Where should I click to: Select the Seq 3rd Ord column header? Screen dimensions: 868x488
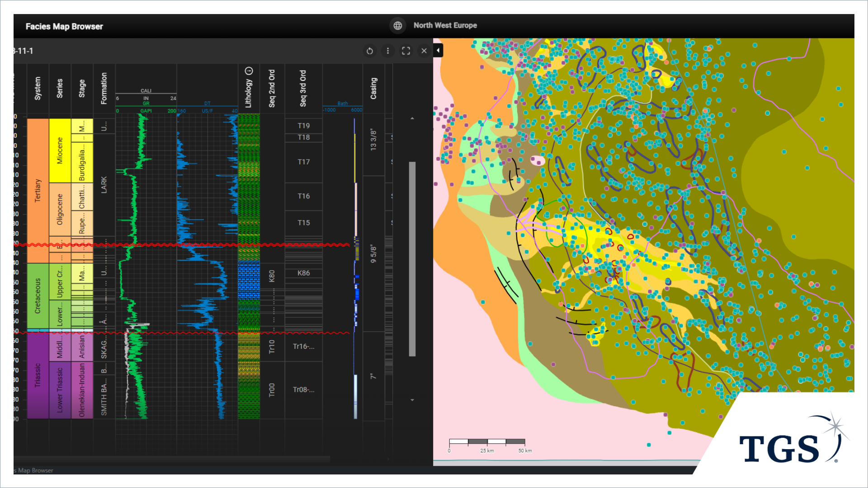coord(303,89)
